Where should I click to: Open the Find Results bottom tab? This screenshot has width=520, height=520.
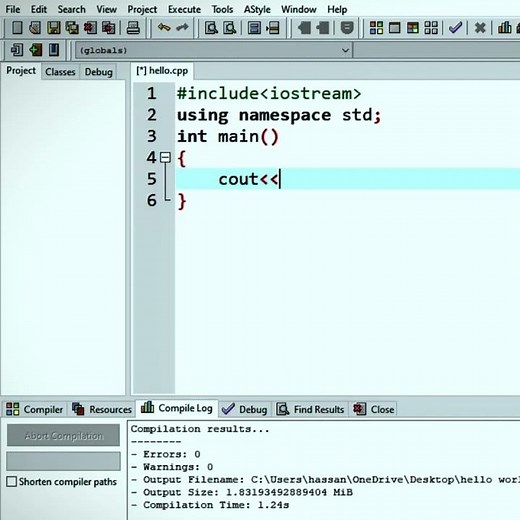pos(311,409)
